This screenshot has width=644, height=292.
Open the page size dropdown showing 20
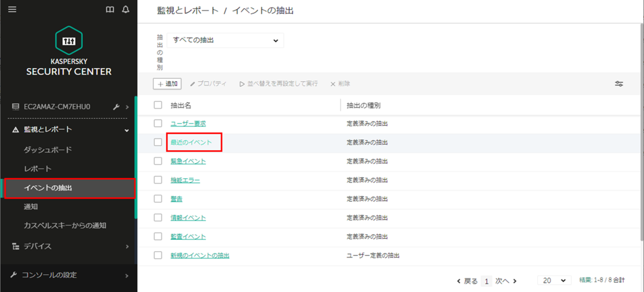pos(554,281)
